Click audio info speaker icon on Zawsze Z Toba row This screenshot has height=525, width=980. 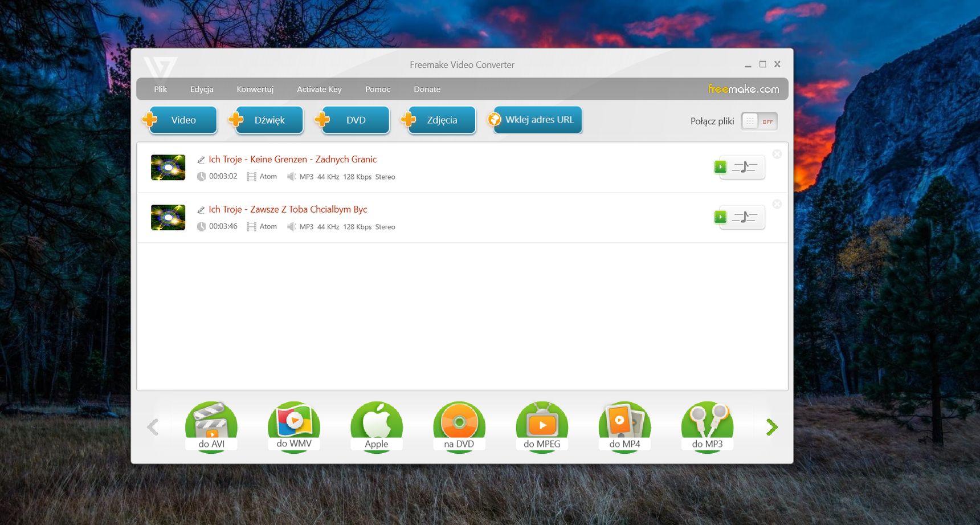point(291,227)
